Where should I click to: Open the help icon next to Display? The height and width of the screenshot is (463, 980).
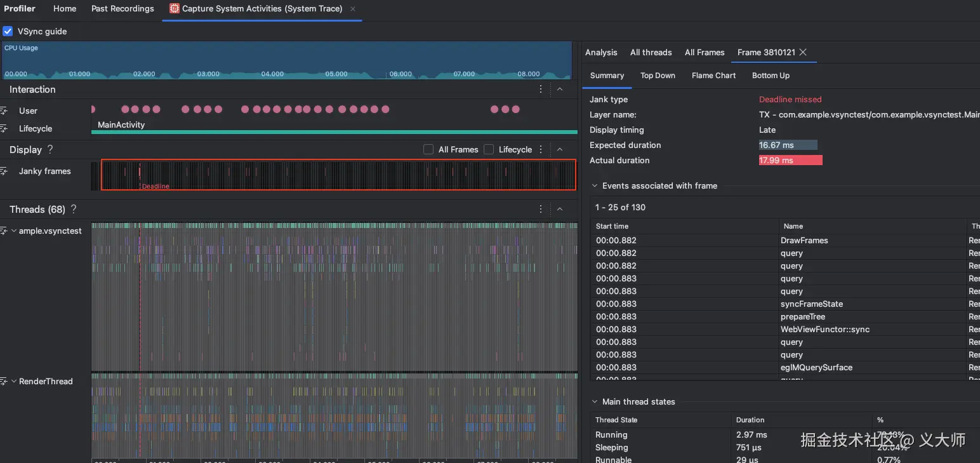click(x=50, y=150)
